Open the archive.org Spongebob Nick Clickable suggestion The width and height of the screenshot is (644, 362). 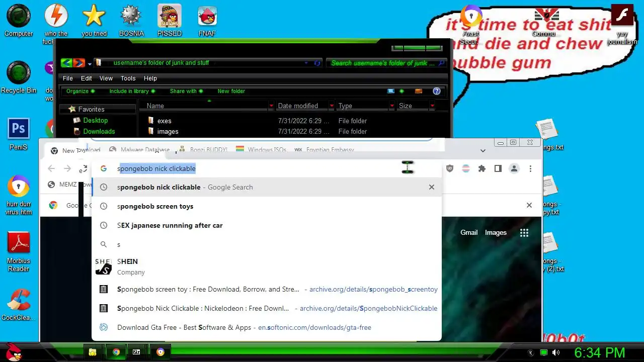(x=267, y=308)
